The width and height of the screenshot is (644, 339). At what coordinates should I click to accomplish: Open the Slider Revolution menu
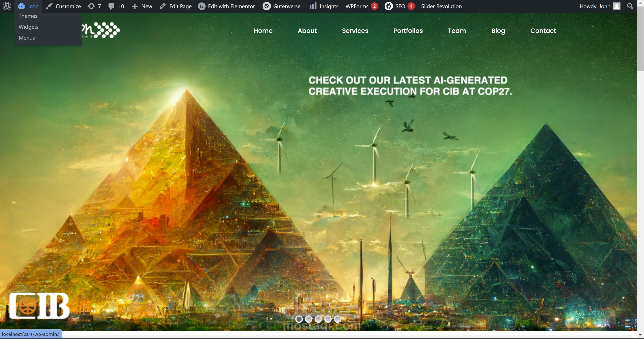441,6
